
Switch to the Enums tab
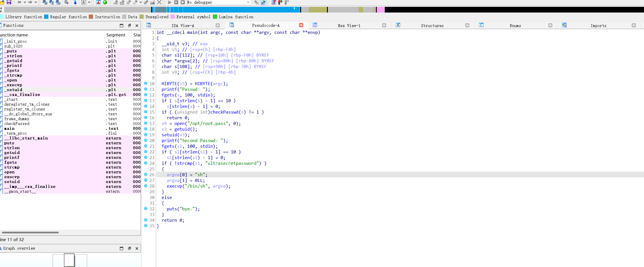click(x=515, y=25)
